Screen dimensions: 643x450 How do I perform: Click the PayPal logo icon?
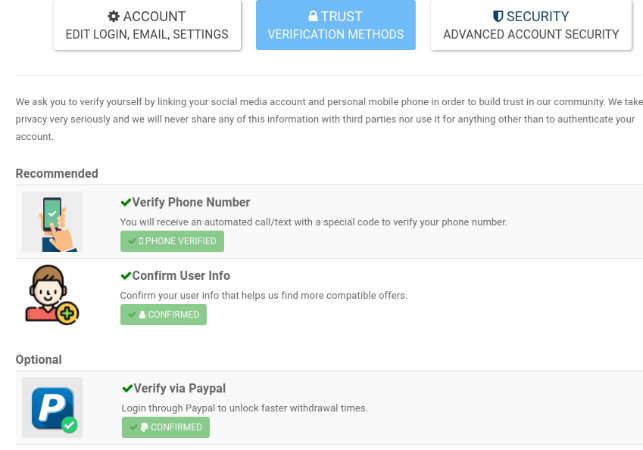pyautogui.click(x=52, y=407)
